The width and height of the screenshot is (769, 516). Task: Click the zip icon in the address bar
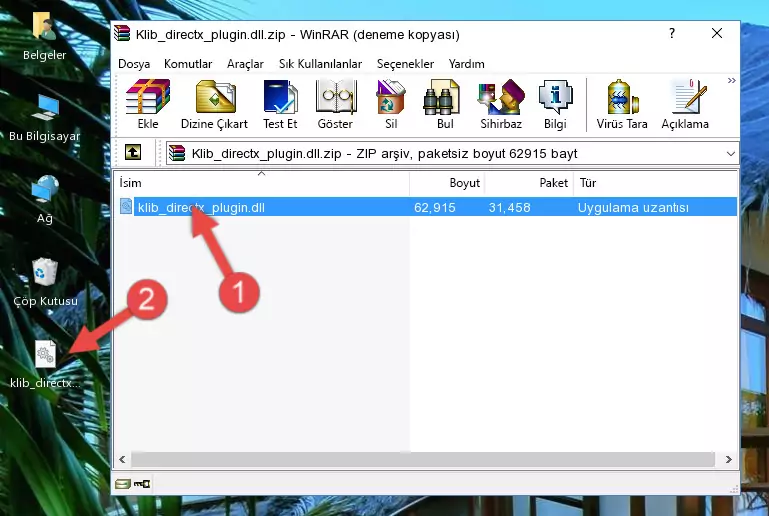click(177, 154)
